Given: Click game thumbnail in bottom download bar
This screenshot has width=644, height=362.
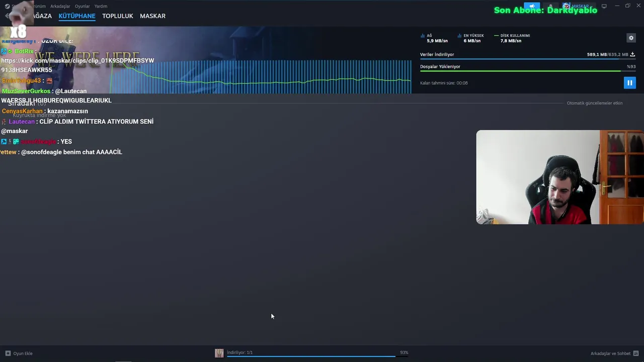Looking at the screenshot, I should click(x=219, y=353).
